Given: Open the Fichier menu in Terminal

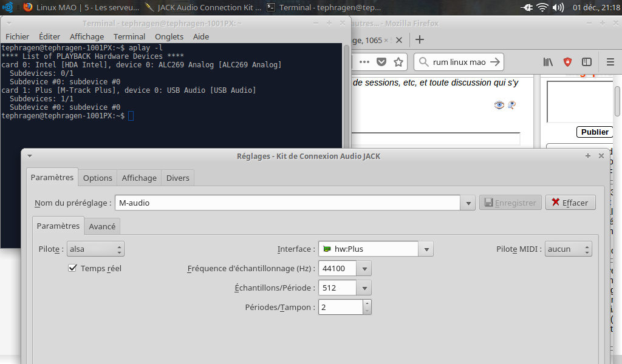Looking at the screenshot, I should (x=17, y=36).
